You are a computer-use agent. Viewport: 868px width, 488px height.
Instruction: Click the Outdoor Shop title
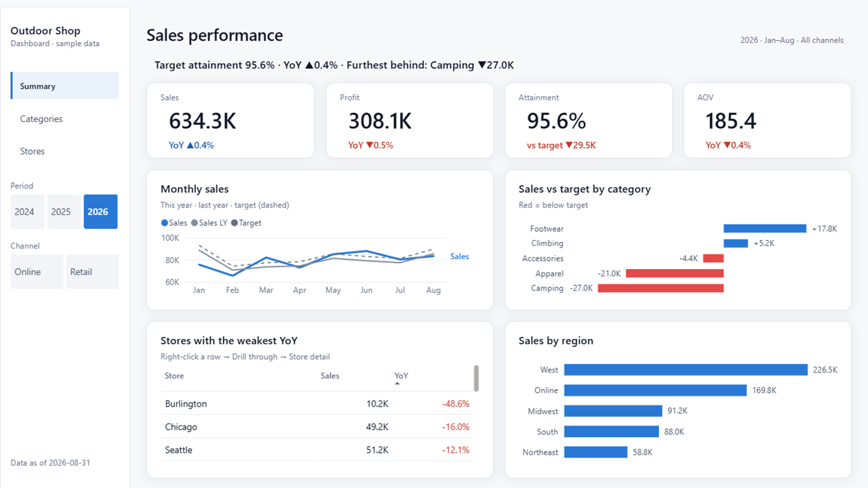click(45, 30)
